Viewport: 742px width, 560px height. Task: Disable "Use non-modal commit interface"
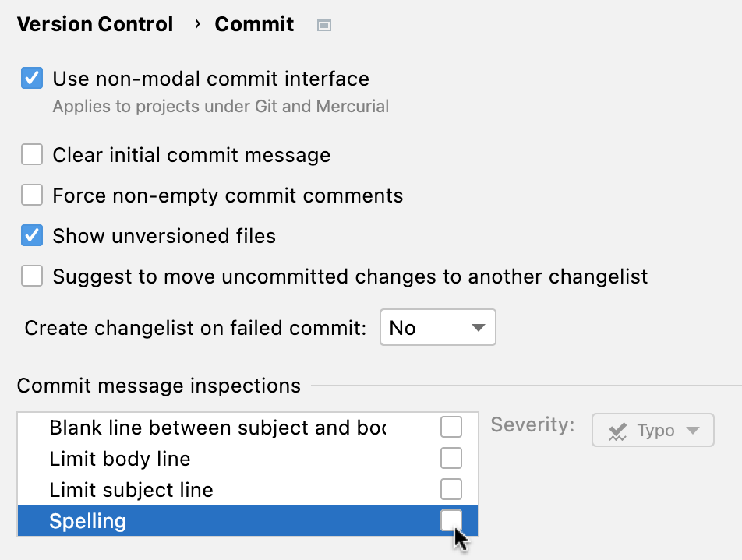(x=31, y=78)
